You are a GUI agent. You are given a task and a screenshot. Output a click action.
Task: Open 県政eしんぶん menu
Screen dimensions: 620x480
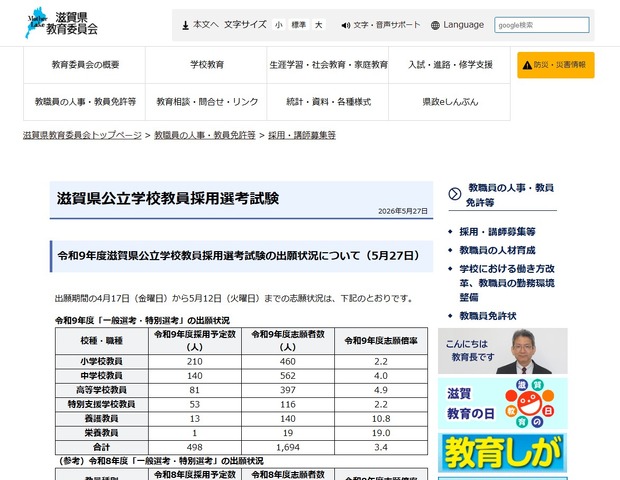[450, 102]
